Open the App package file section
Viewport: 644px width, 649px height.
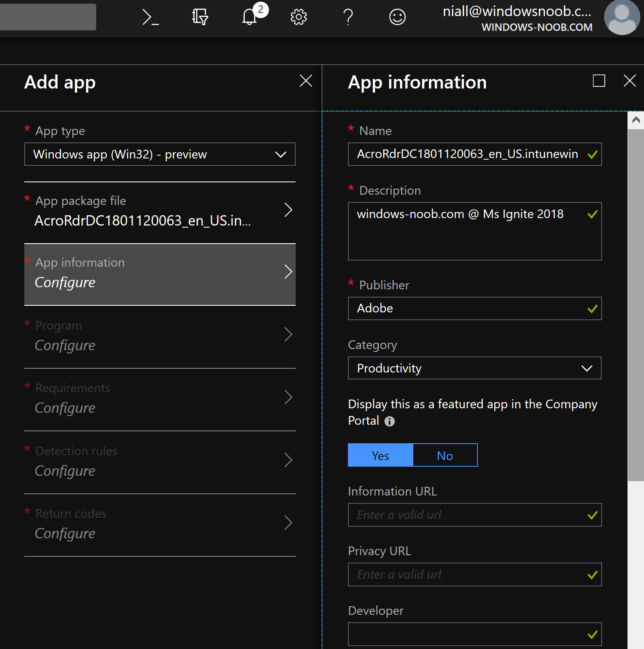(160, 212)
